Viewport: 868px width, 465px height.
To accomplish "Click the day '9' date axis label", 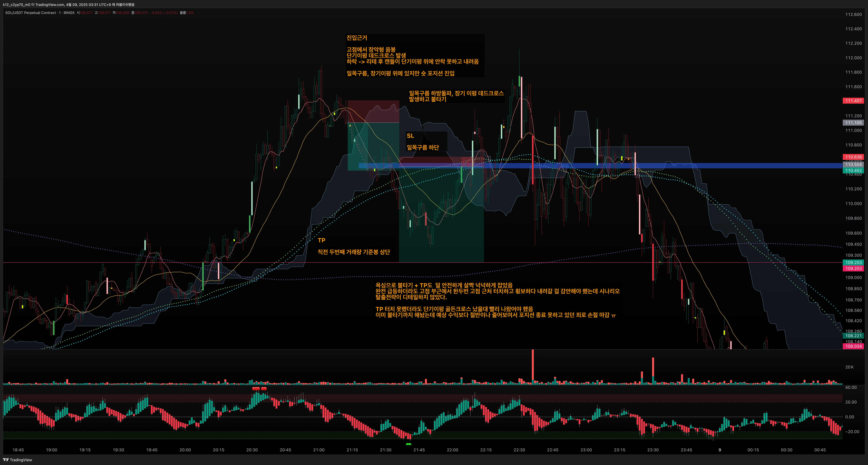I will 720,450.
